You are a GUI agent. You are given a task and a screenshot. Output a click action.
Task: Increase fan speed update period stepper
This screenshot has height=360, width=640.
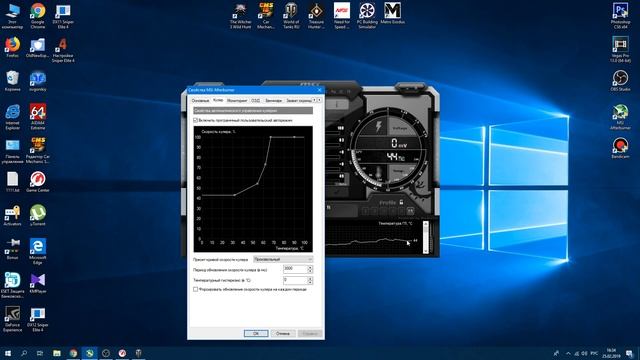coord(310,267)
